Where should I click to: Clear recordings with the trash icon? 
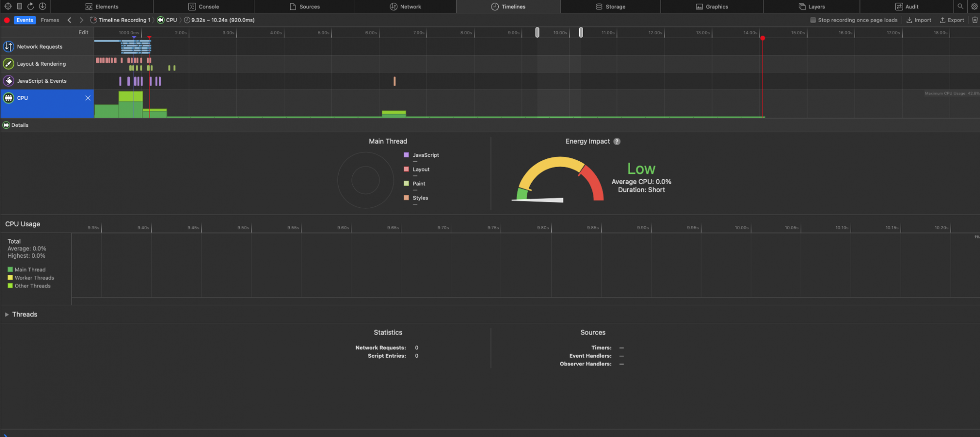tap(975, 20)
